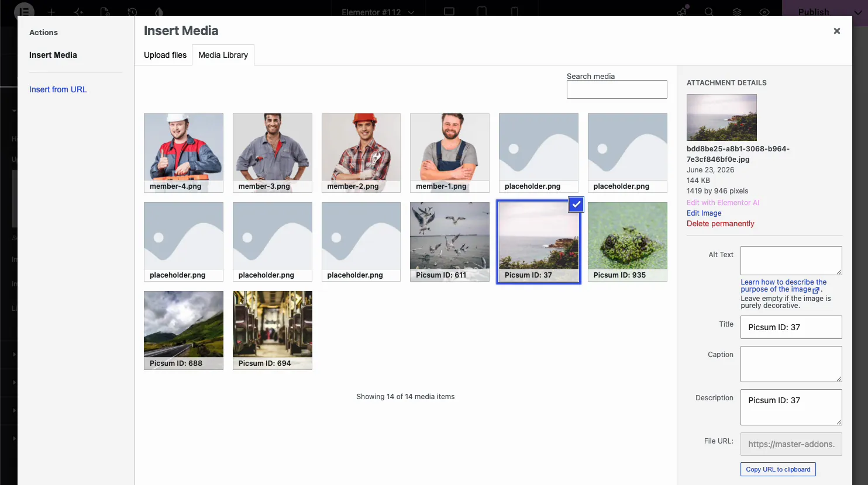Deselect Picsum ID: 37 via its checkmark
The image size is (868, 485).
point(576,204)
